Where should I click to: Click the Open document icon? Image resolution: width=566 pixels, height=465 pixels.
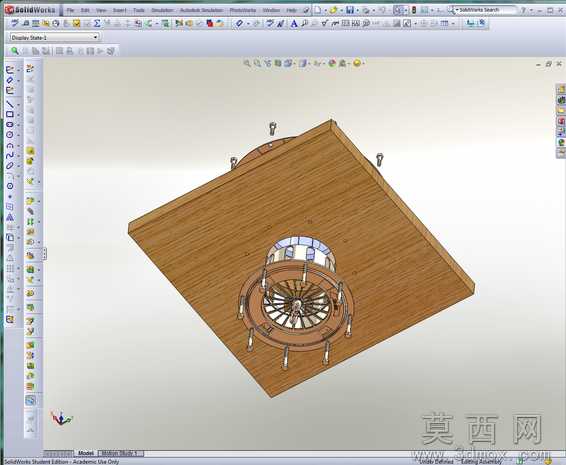coord(333,10)
